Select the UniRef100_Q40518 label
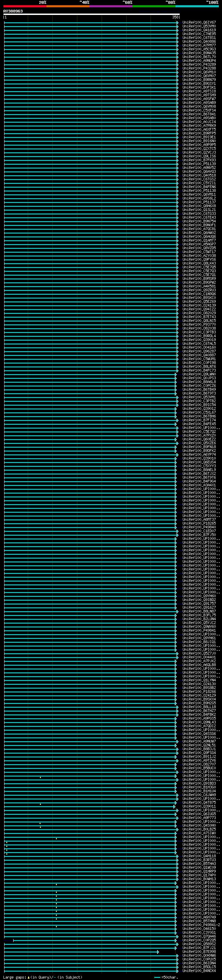 pos(199,175)
